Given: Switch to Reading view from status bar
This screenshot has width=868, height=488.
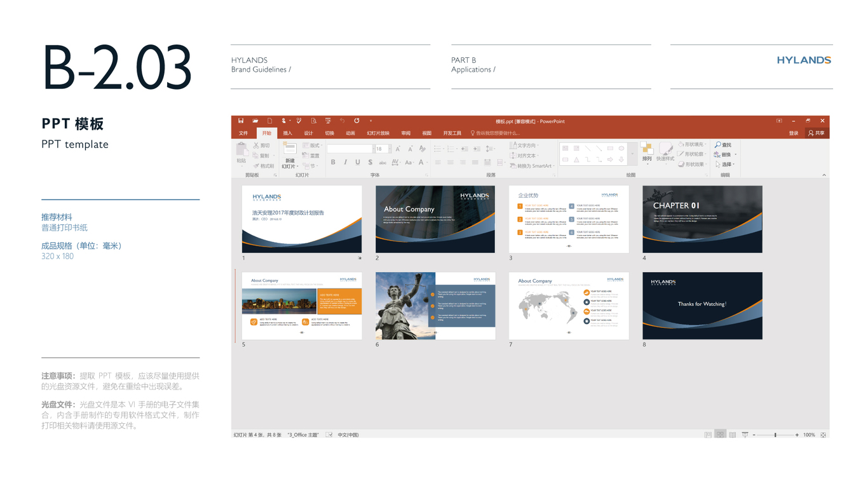Looking at the screenshot, I should tap(733, 435).
